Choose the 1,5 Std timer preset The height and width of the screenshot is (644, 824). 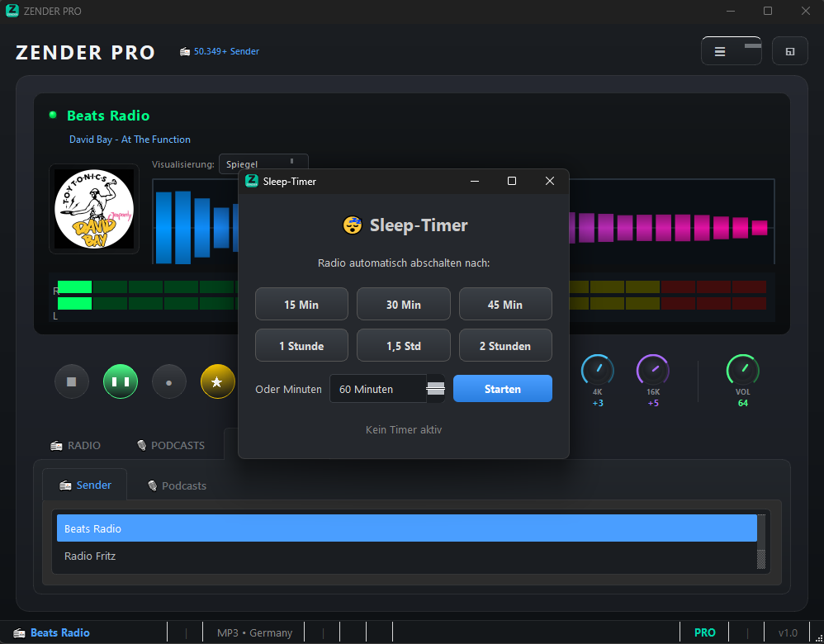point(403,346)
